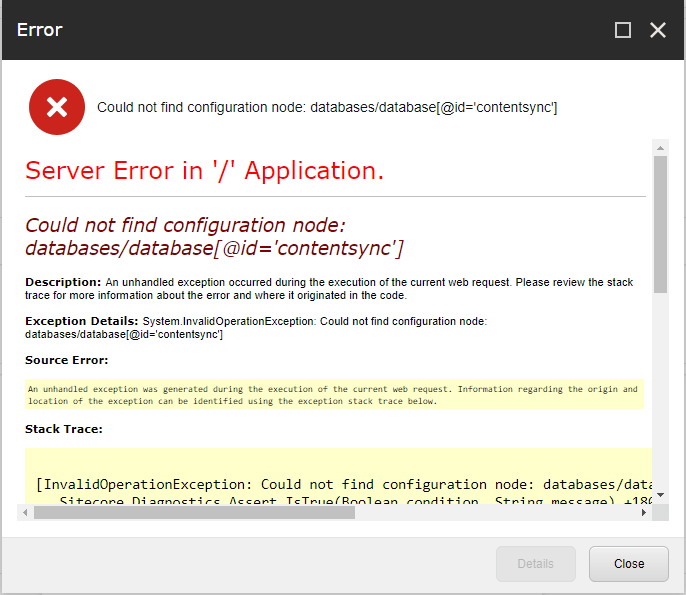Click the italic 'Could not find configuration node:' heading

[x=214, y=237]
